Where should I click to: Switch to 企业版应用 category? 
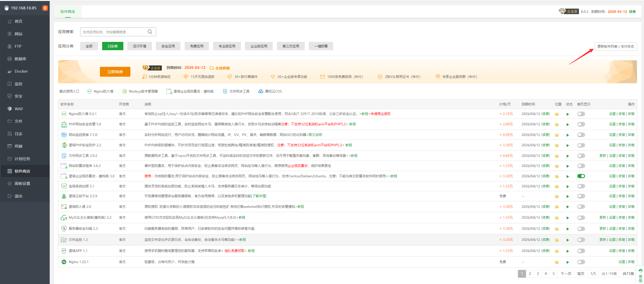pyautogui.click(x=259, y=46)
